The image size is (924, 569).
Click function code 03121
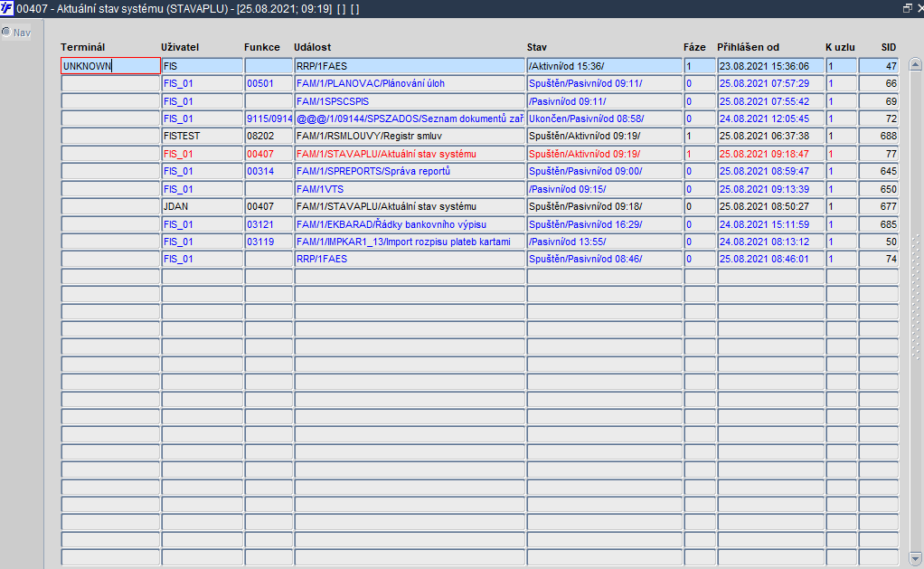point(269,224)
